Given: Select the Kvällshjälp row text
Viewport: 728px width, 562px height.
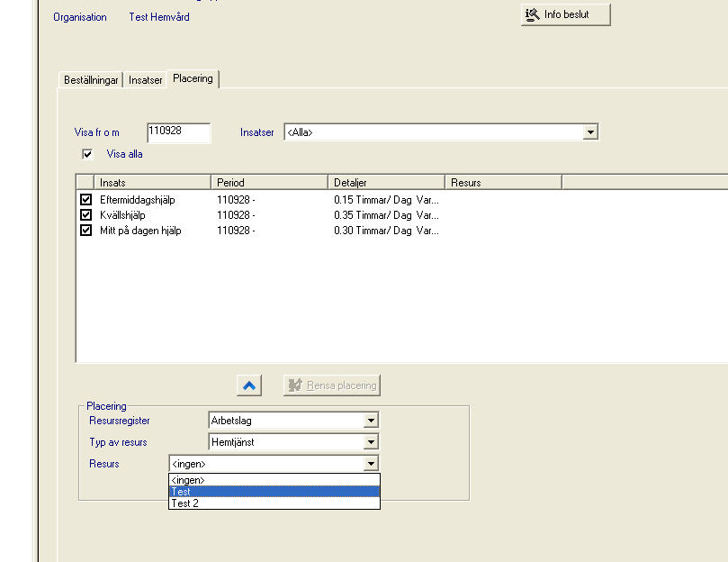Looking at the screenshot, I should click(122, 215).
